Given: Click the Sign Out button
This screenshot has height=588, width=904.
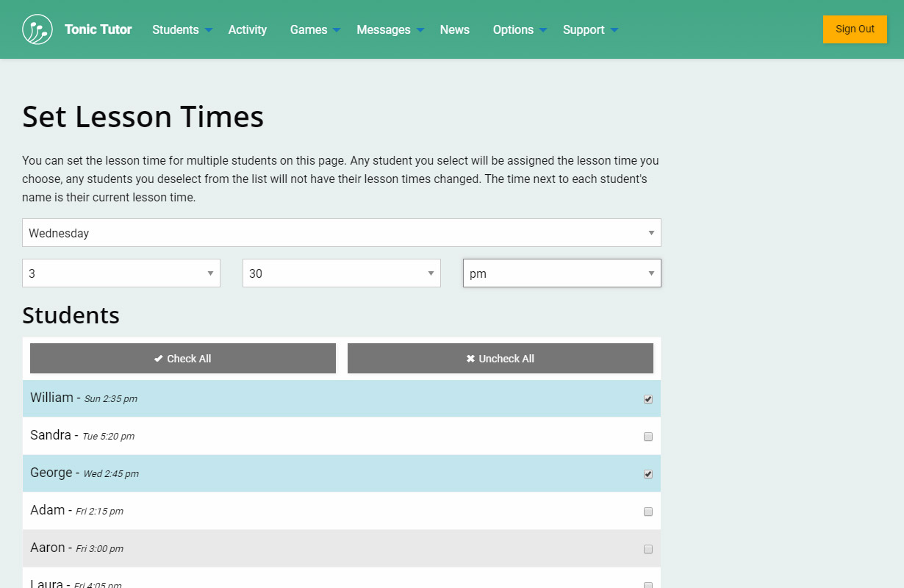Looking at the screenshot, I should click(855, 29).
